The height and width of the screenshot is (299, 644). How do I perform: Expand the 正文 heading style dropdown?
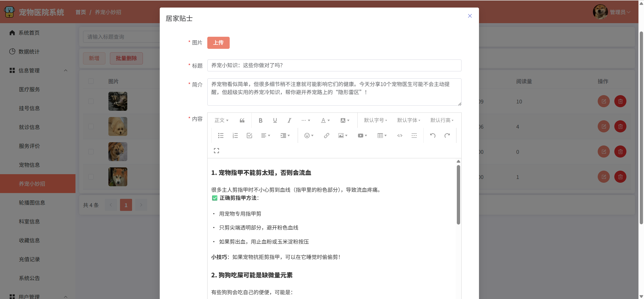tap(221, 120)
